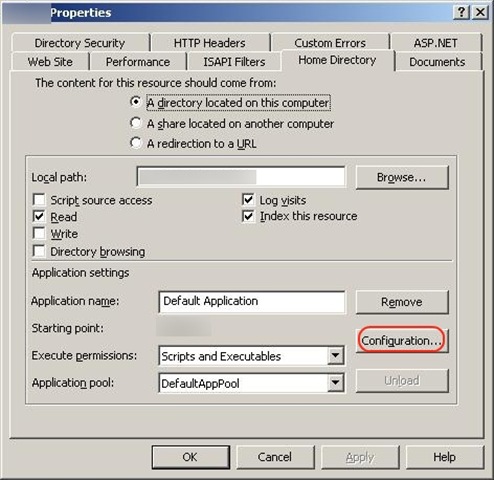Click the Remove application button

click(x=402, y=302)
